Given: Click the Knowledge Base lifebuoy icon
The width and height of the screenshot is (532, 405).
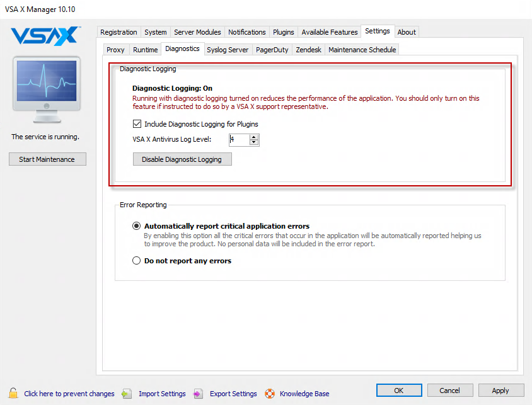Looking at the screenshot, I should (x=270, y=394).
